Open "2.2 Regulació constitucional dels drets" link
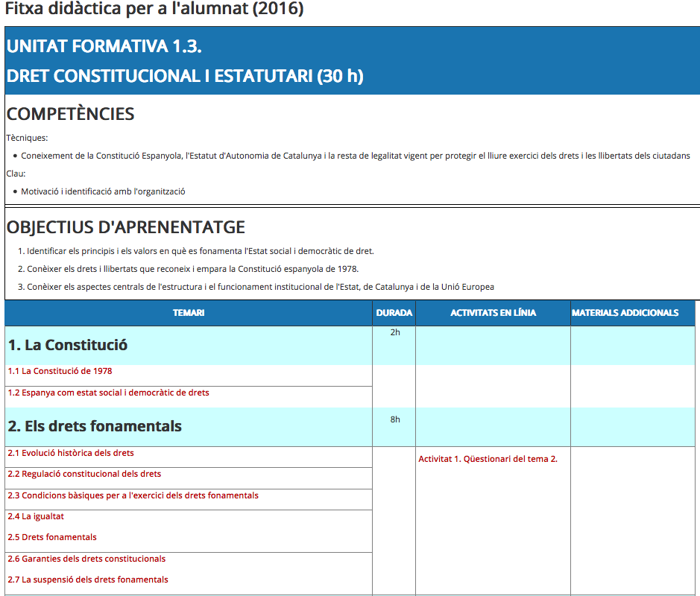The height and width of the screenshot is (596, 700). tap(84, 474)
